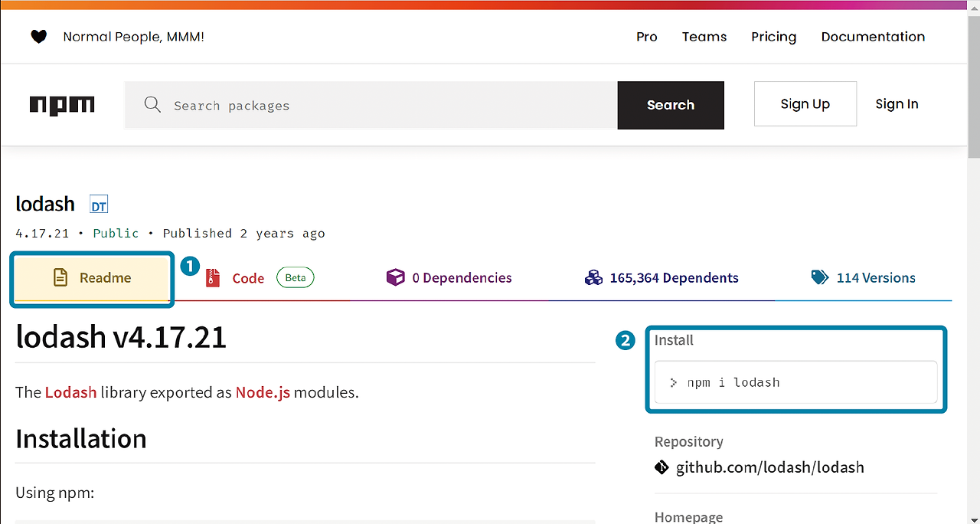This screenshot has width=980, height=524.
Task: Click the DT TypeScript types badge
Action: point(99,205)
